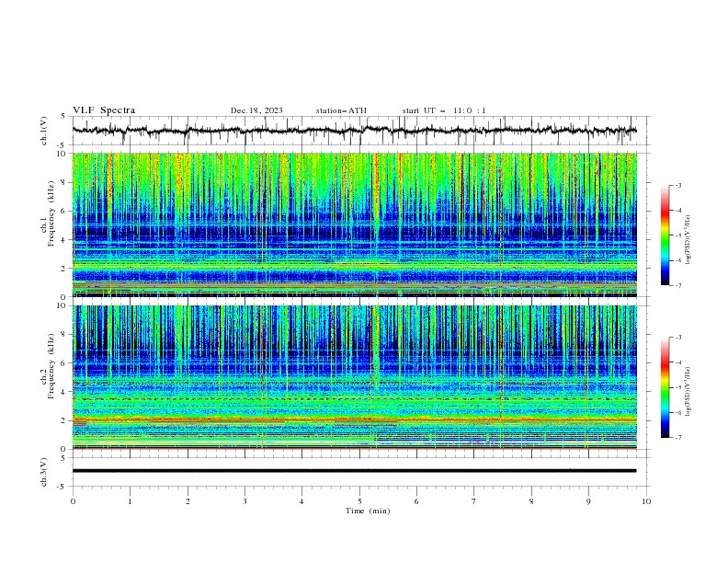Click the ch.1 voltage waveform trace
This screenshot has height=563, width=728.
354,131
